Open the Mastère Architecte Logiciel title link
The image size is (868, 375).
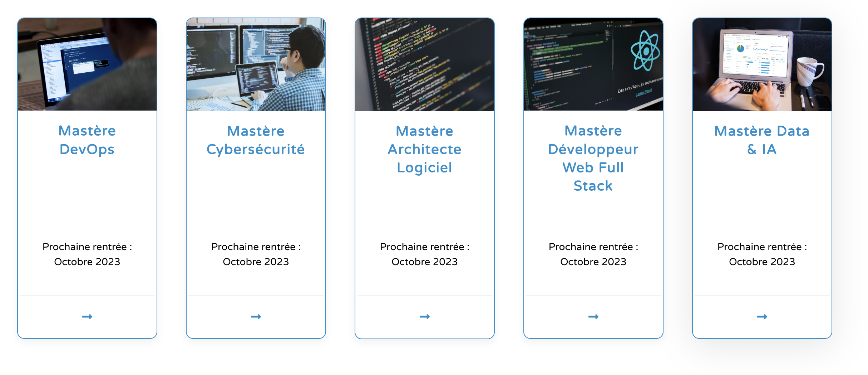pyautogui.click(x=425, y=149)
